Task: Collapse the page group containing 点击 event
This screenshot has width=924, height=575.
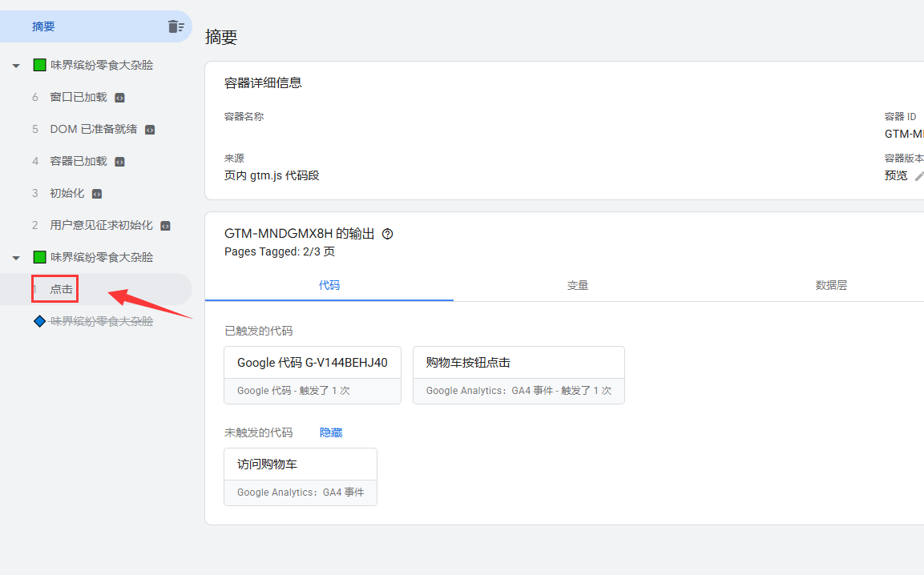Action: point(16,258)
